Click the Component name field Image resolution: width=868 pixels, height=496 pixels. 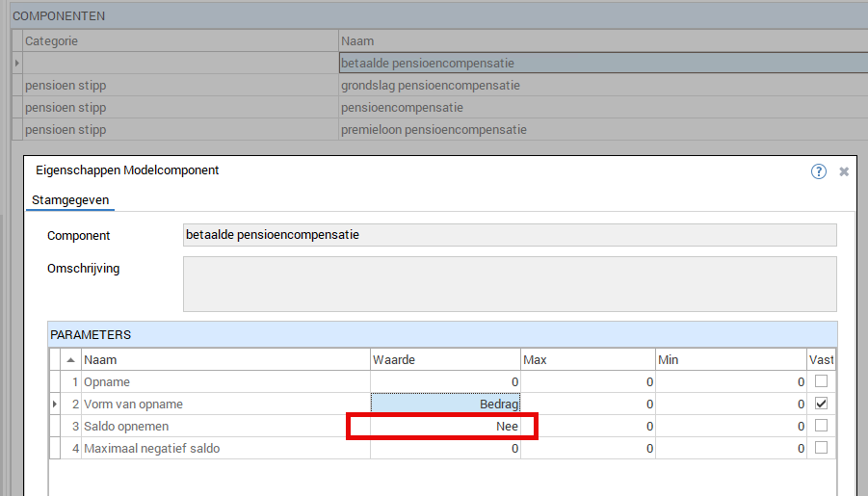tap(509, 235)
